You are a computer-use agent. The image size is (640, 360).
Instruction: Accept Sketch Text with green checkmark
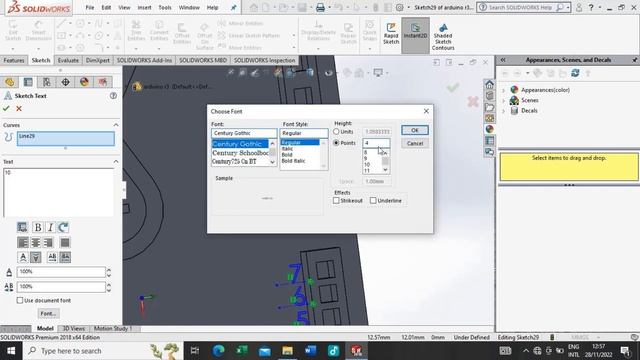(x=6, y=109)
